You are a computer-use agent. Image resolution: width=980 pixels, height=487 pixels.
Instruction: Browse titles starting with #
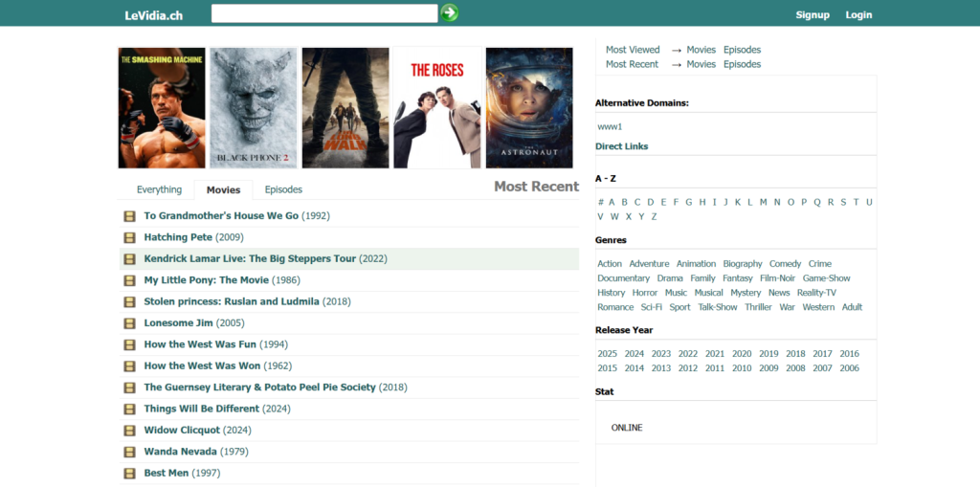point(601,202)
